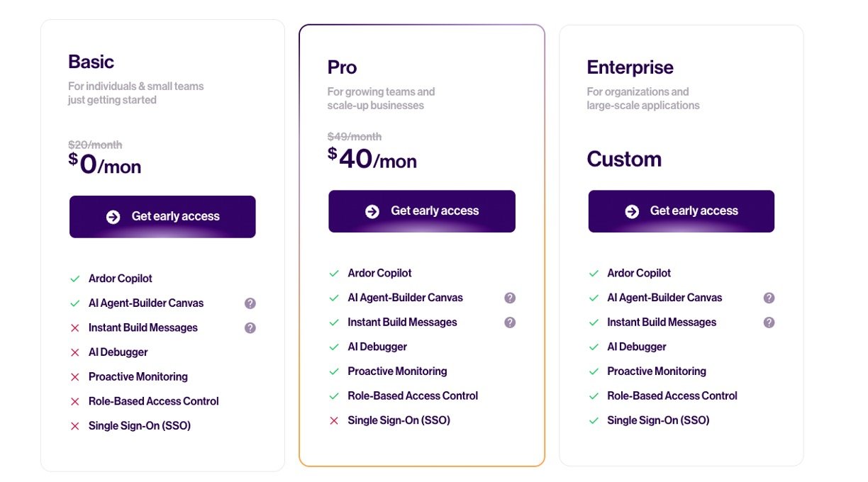Screen dimensions: 868x482
Task: Click the green checkmark beside Enterprise's Single Sign-On (SSO)
Action: 594,421
